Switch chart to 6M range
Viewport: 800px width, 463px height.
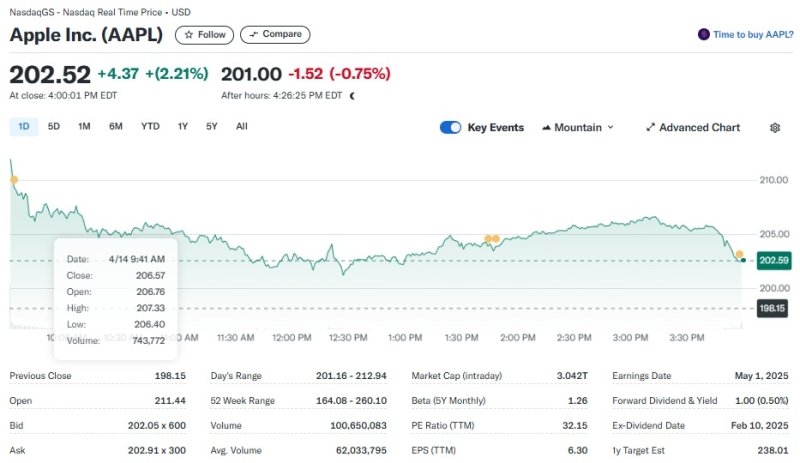pos(116,126)
